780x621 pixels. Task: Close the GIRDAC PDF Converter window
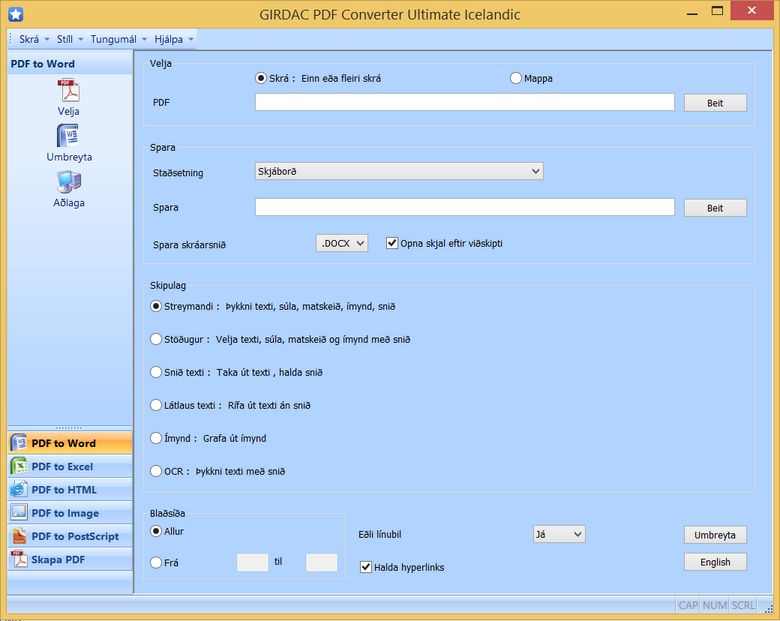pyautogui.click(x=752, y=10)
